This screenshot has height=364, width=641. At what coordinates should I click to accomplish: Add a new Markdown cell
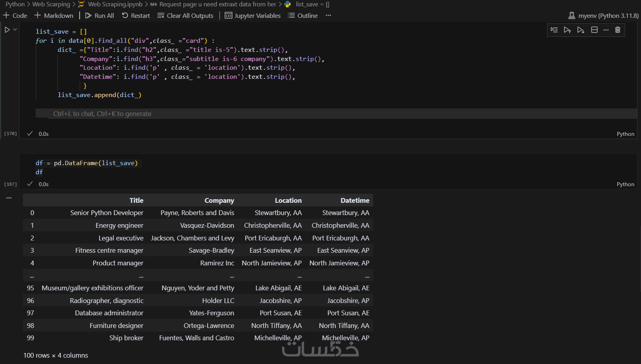54,15
